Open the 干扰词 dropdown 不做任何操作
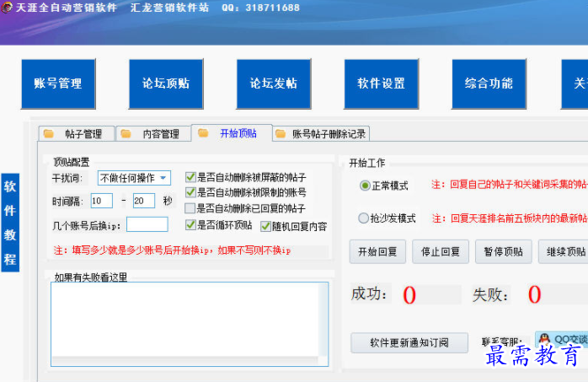The width and height of the screenshot is (588, 382). point(134,178)
